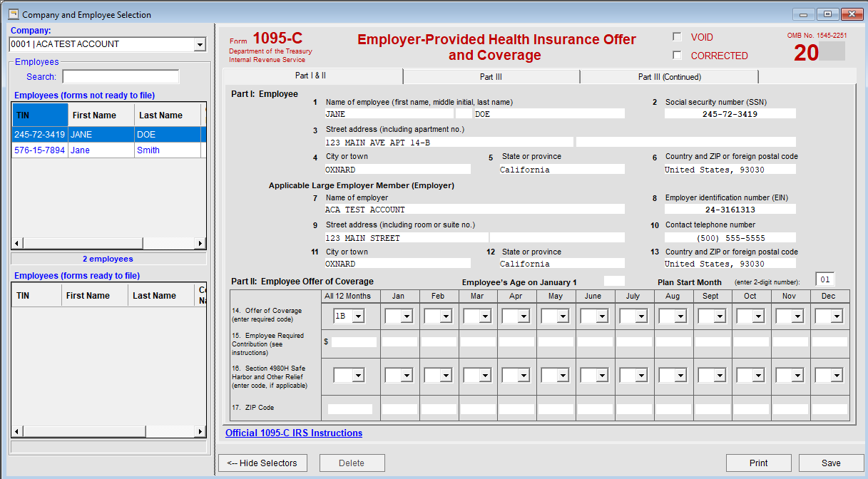This screenshot has width=868, height=479.
Task: Click TIN column header in ready-to-file list
Action: tap(36, 295)
